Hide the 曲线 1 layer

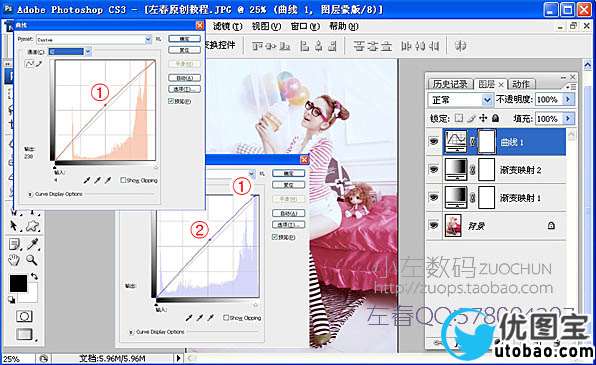tap(434, 141)
